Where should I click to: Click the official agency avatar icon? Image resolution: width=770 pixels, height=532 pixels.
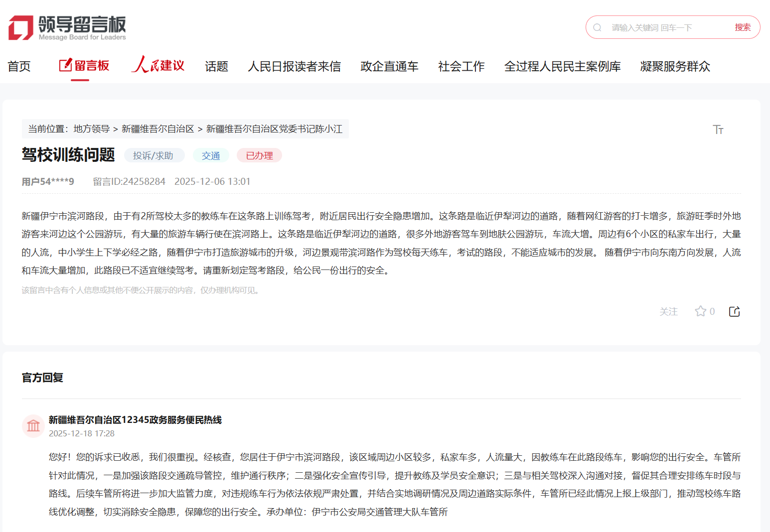(33, 426)
